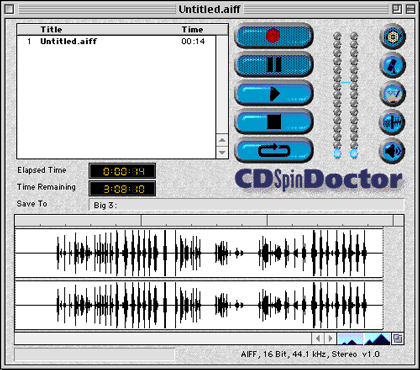
Task: Click the lower channel waveform
Action: point(199,305)
